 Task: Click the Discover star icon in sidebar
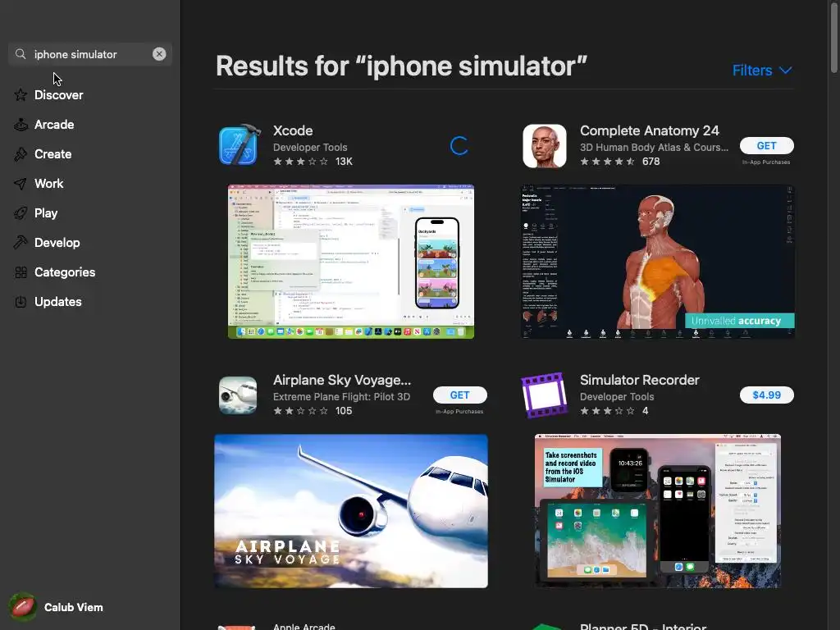(x=21, y=95)
